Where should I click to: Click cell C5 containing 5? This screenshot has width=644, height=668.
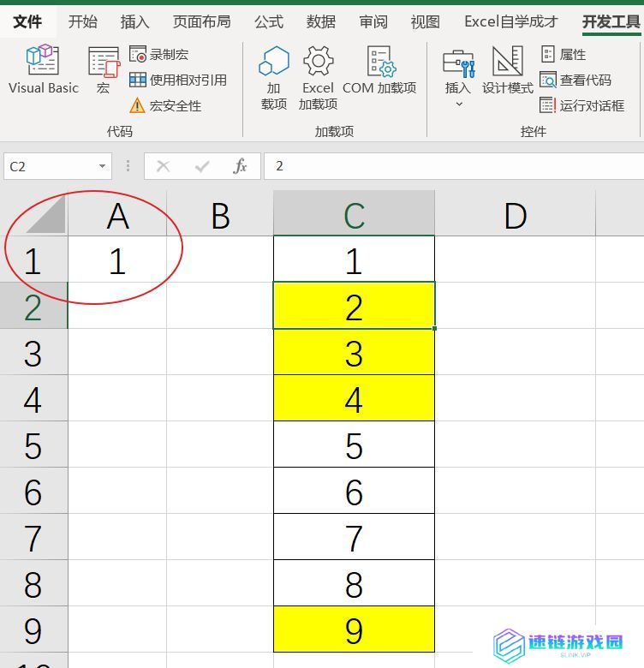(354, 444)
